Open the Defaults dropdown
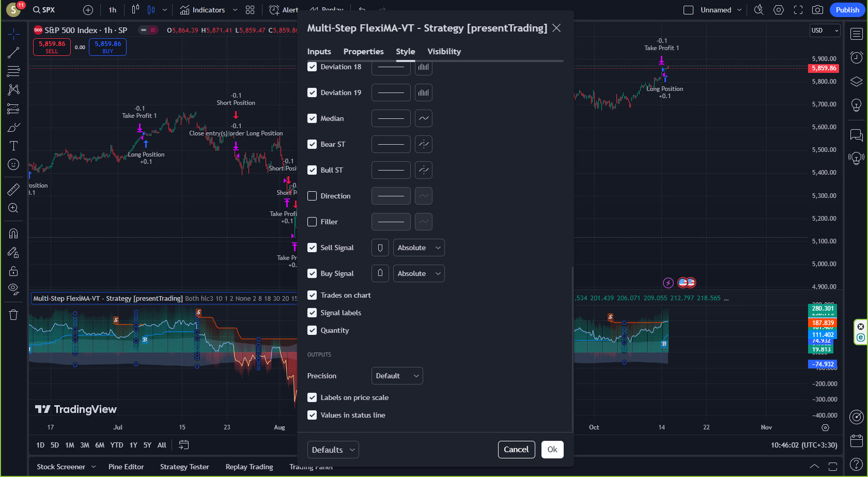Viewport: 868px width, 477px height. point(333,450)
